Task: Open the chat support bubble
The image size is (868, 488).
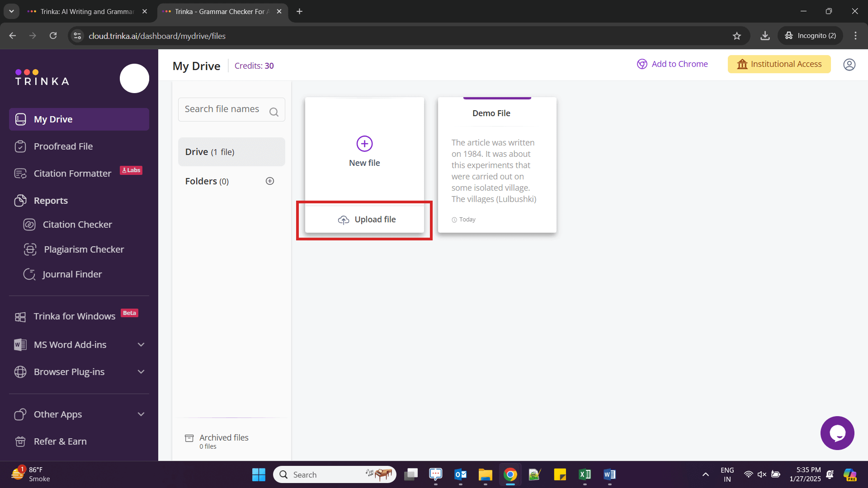Action: pyautogui.click(x=837, y=433)
